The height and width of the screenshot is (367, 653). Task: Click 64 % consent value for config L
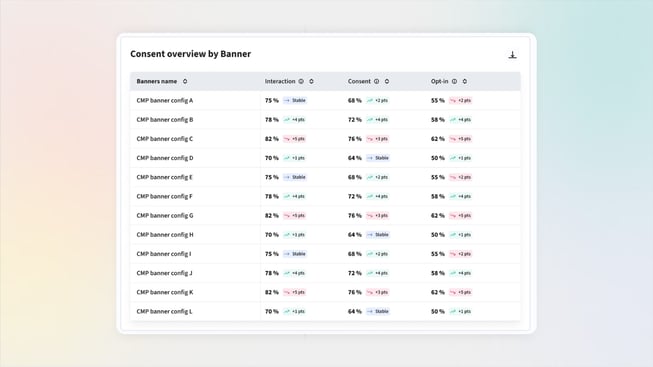point(355,311)
